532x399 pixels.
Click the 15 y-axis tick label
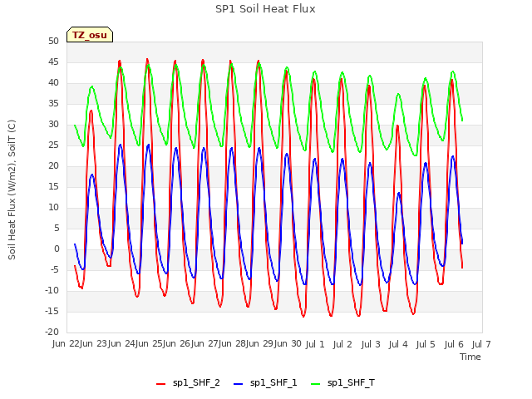53,186
